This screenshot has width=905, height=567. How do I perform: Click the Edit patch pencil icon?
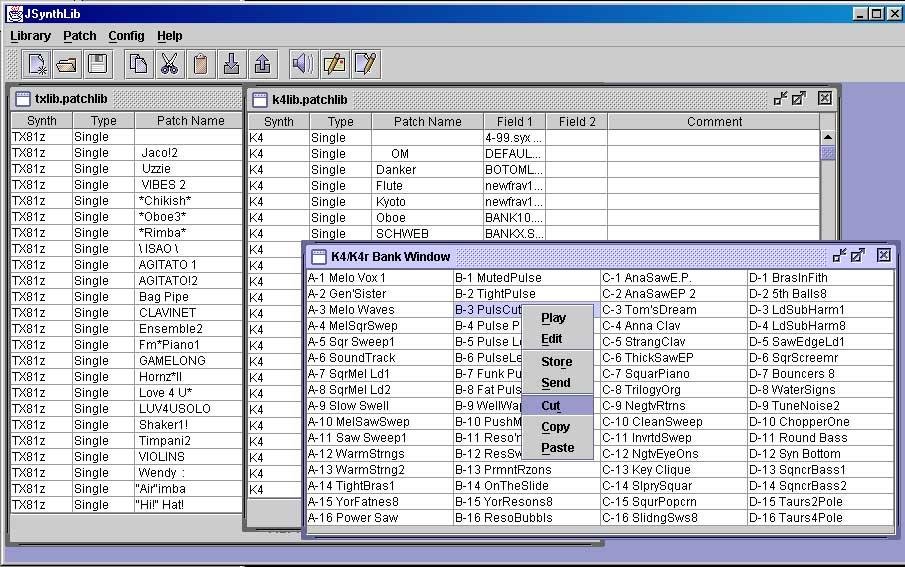[x=365, y=64]
